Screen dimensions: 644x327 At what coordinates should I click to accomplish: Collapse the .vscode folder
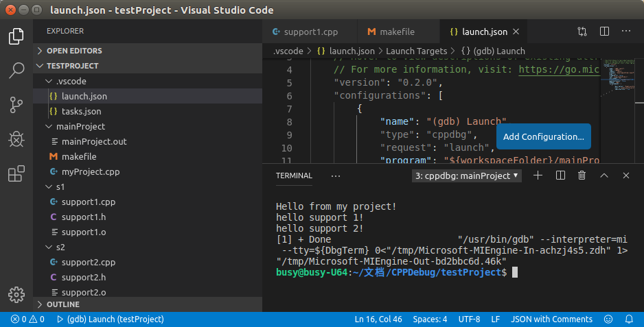pos(148,82)
